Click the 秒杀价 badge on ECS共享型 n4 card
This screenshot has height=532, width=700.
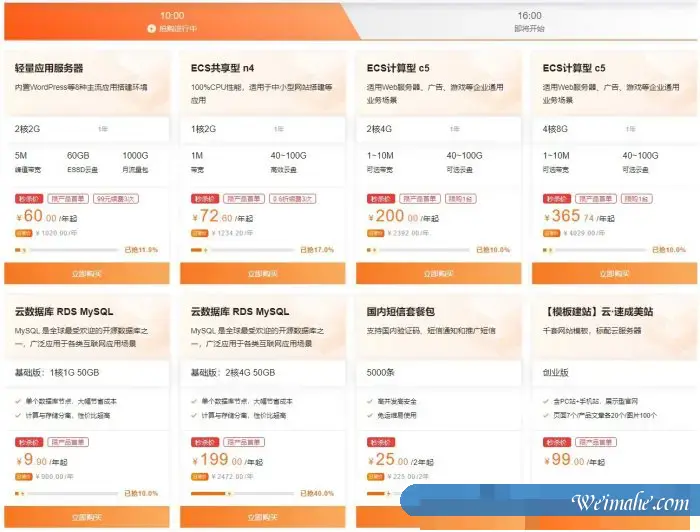coord(205,199)
